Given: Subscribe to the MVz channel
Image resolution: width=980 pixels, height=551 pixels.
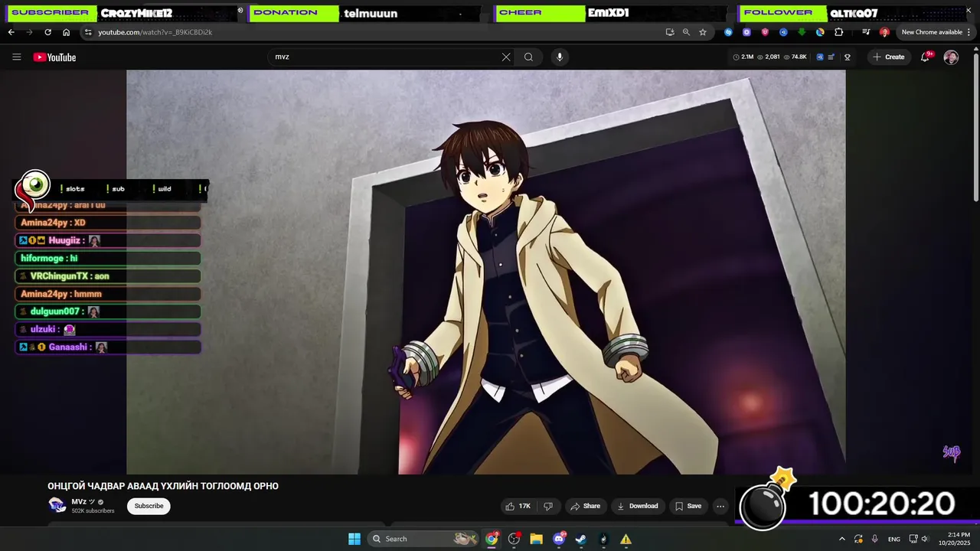Looking at the screenshot, I should (149, 506).
